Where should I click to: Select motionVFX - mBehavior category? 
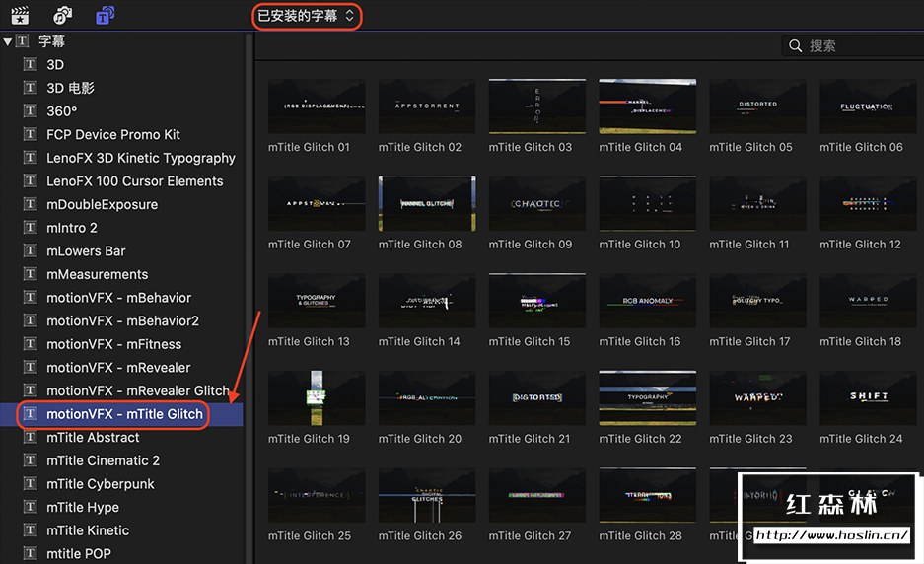(121, 297)
